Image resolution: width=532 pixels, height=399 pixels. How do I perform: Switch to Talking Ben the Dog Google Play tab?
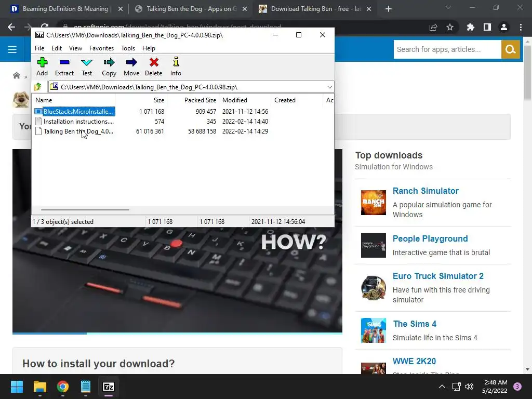(x=191, y=9)
